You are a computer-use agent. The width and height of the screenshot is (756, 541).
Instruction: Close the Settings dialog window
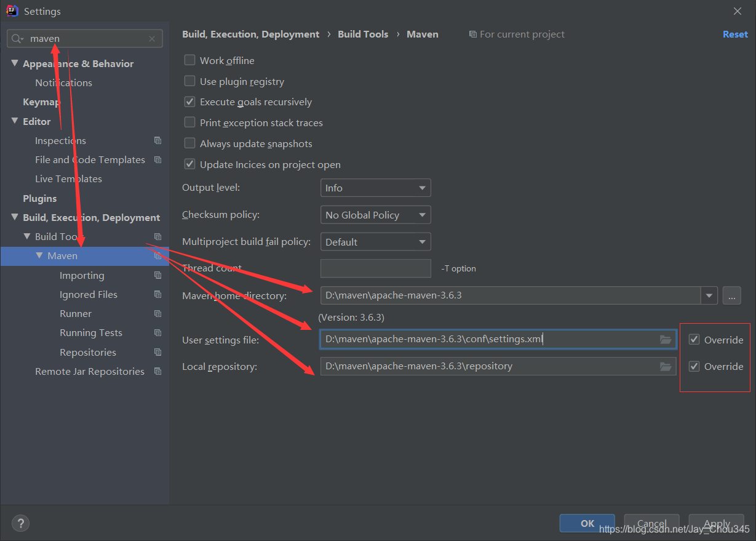pos(738,11)
